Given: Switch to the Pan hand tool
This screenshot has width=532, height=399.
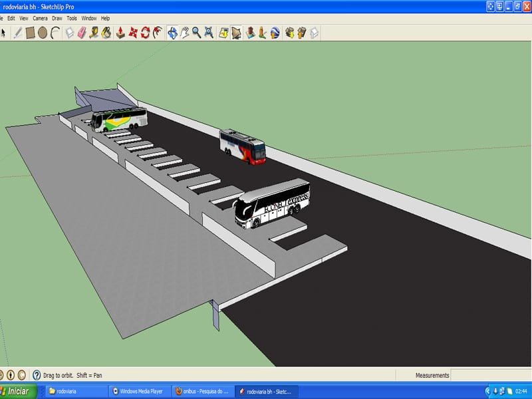Looking at the screenshot, I should click(x=184, y=33).
